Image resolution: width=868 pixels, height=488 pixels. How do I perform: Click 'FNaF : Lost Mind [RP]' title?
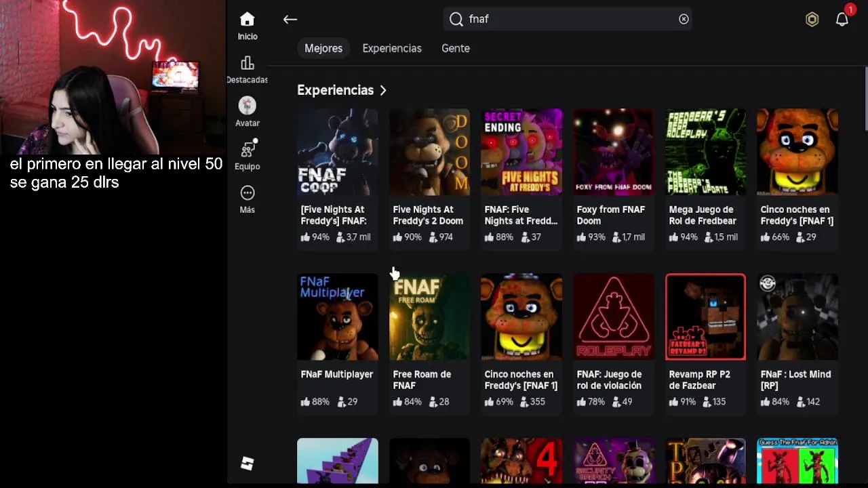pos(795,380)
